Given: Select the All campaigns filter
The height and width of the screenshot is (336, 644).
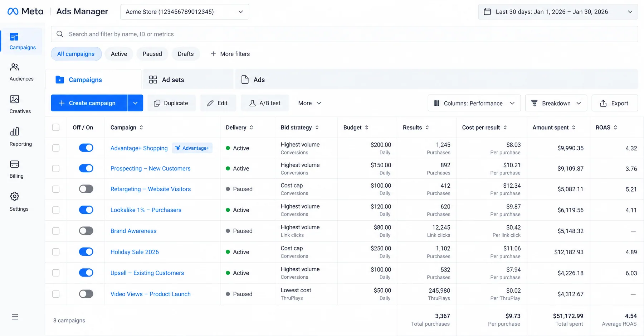Looking at the screenshot, I should (76, 54).
